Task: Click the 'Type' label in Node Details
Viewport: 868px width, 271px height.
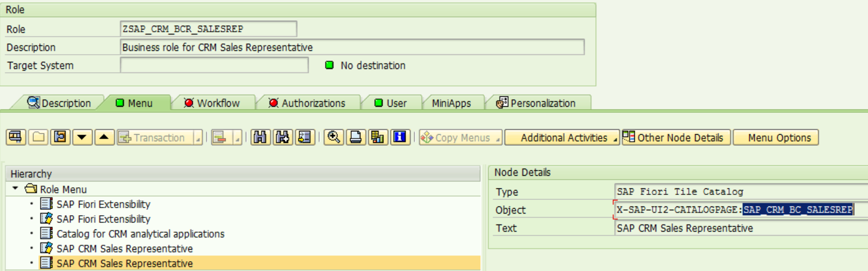Action: (x=507, y=192)
